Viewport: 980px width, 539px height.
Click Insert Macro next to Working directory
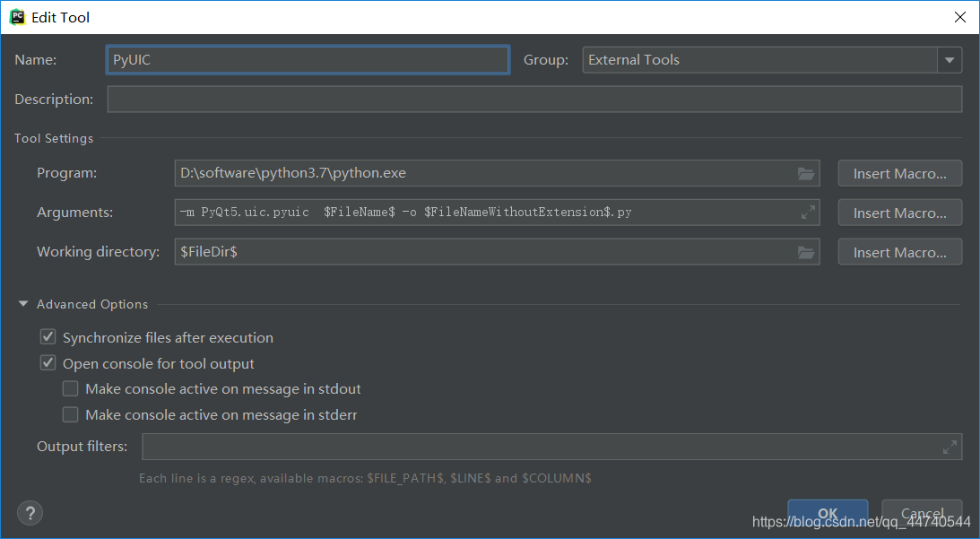pyautogui.click(x=899, y=252)
